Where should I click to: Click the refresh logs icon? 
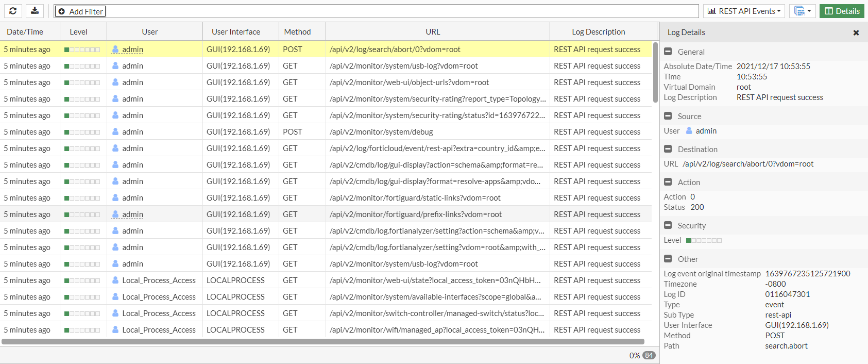(x=13, y=11)
